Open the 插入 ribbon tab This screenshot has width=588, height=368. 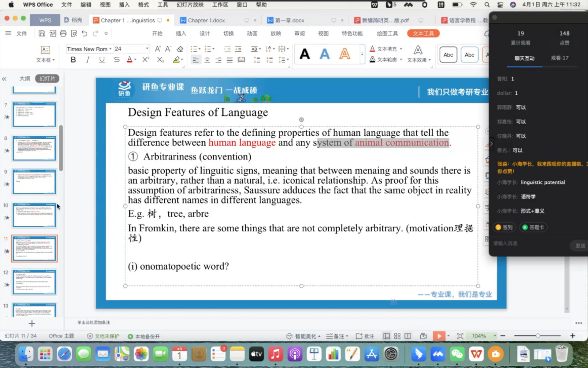181,33
